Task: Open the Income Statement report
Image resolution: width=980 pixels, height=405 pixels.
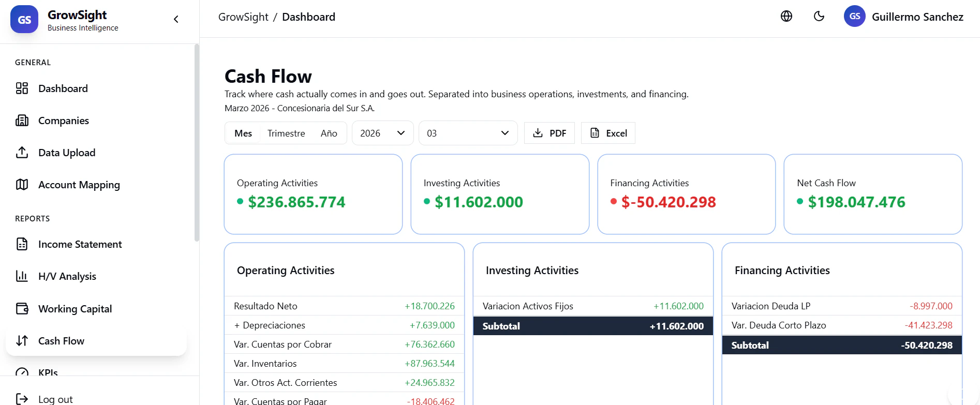Action: click(96, 244)
